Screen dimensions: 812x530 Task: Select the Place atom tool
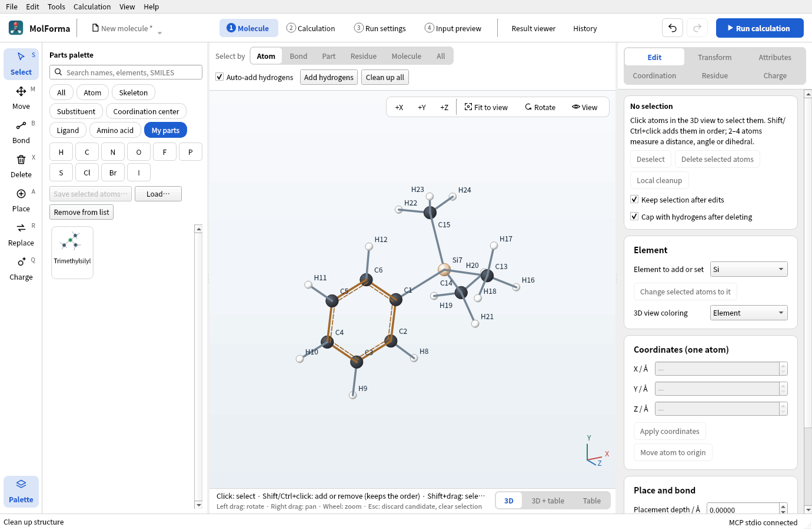(x=21, y=200)
